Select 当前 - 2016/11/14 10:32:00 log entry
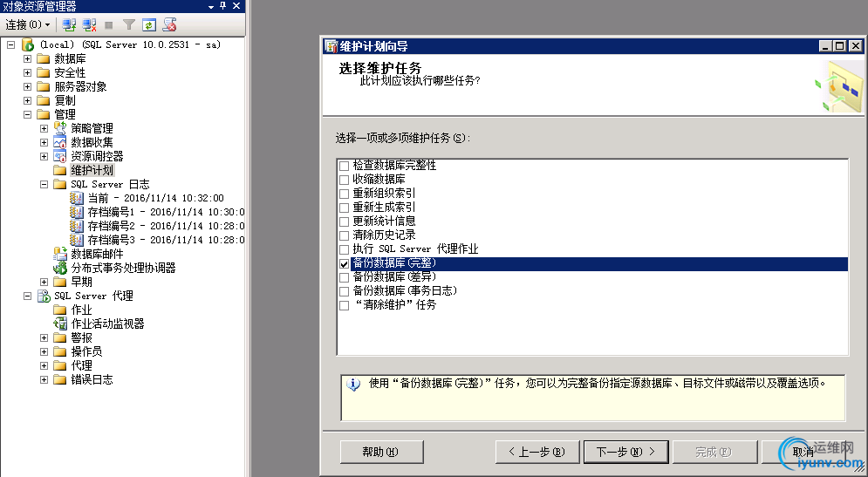This screenshot has height=477, width=868. pyautogui.click(x=156, y=198)
